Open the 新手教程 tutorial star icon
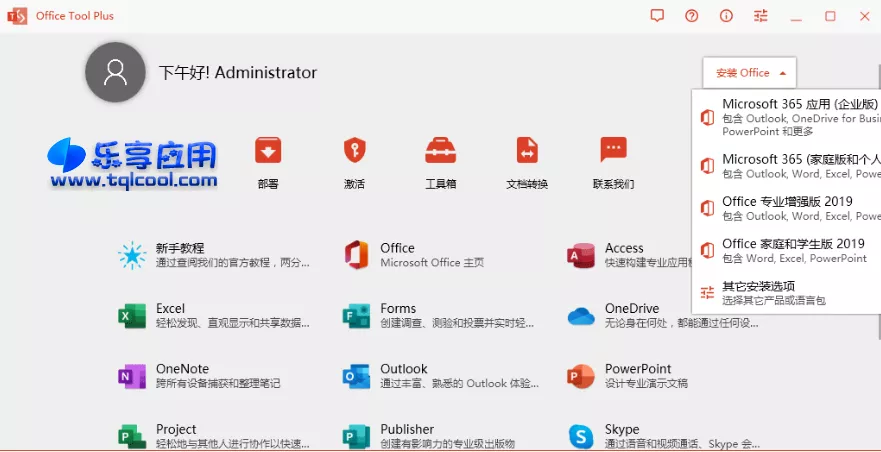Viewport: 881px width, 452px height. point(132,255)
